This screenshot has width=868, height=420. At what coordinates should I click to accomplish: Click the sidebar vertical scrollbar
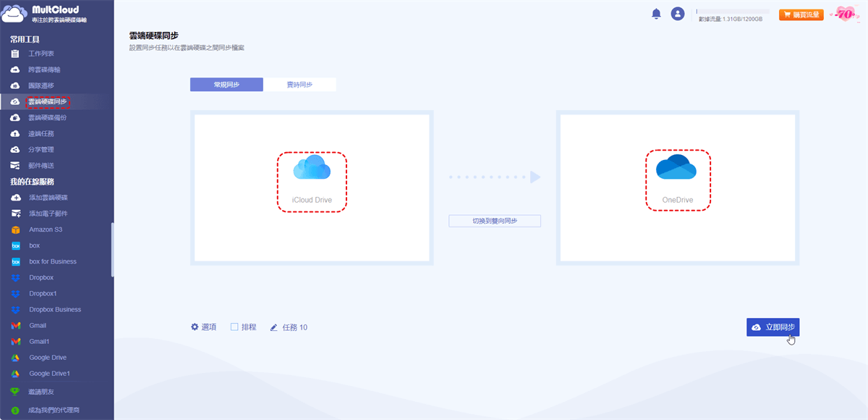click(x=112, y=250)
